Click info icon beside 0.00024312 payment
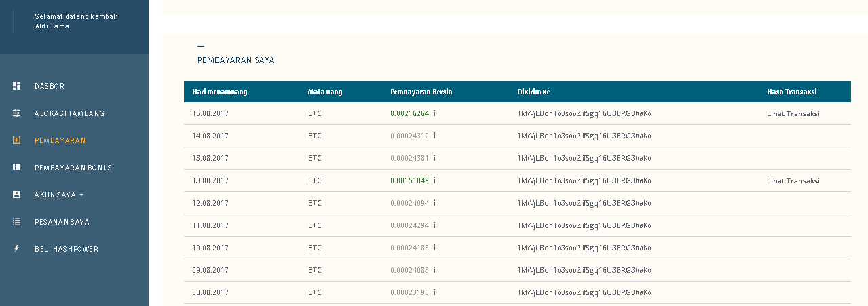This screenshot has width=868, height=306. [x=434, y=136]
